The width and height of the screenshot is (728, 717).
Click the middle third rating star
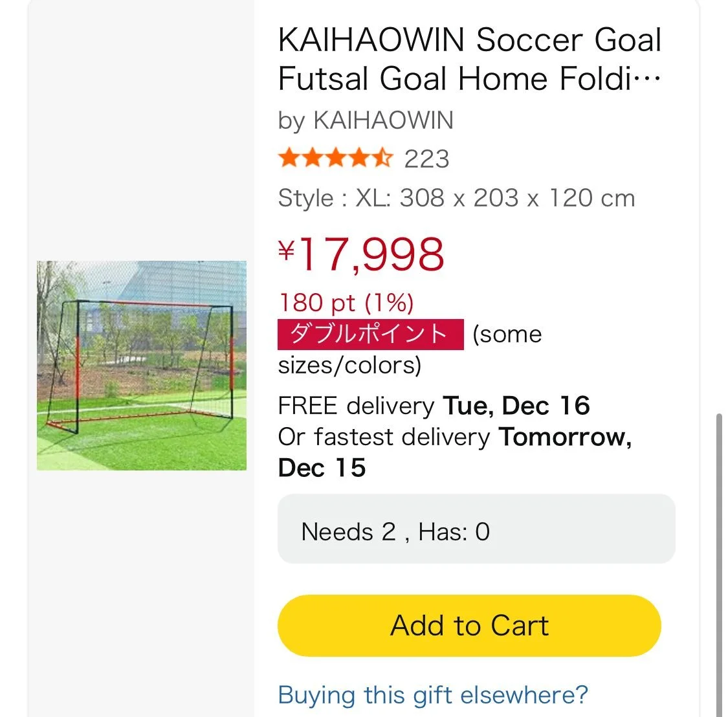coord(336,159)
